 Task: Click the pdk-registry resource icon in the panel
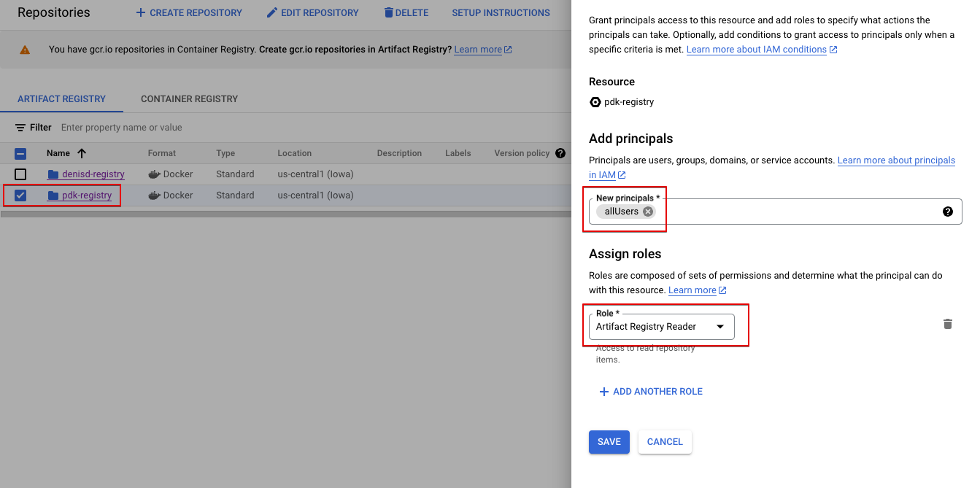coord(595,102)
